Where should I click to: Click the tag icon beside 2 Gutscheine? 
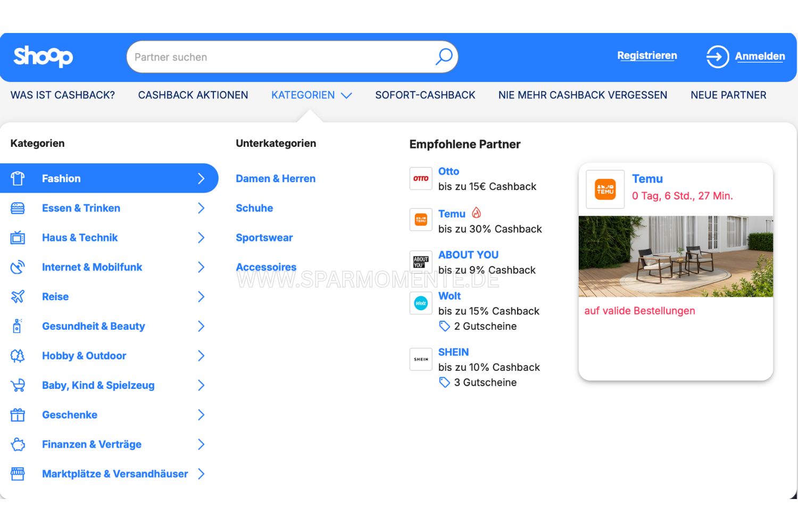pos(444,326)
